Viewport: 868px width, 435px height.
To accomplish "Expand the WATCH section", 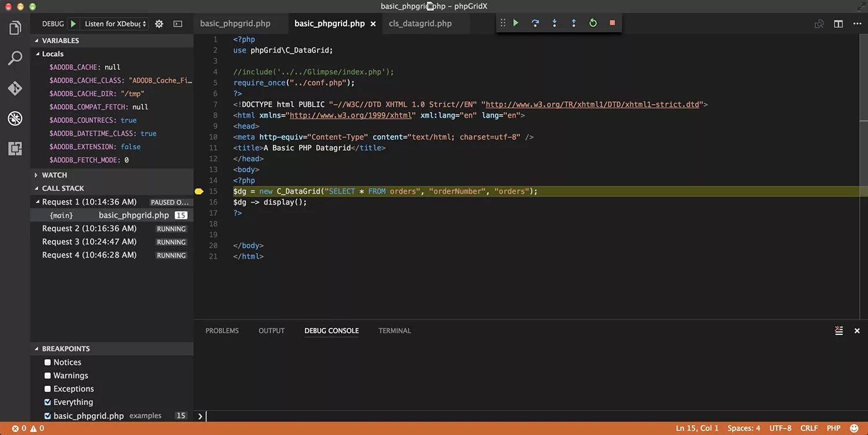I will point(112,175).
